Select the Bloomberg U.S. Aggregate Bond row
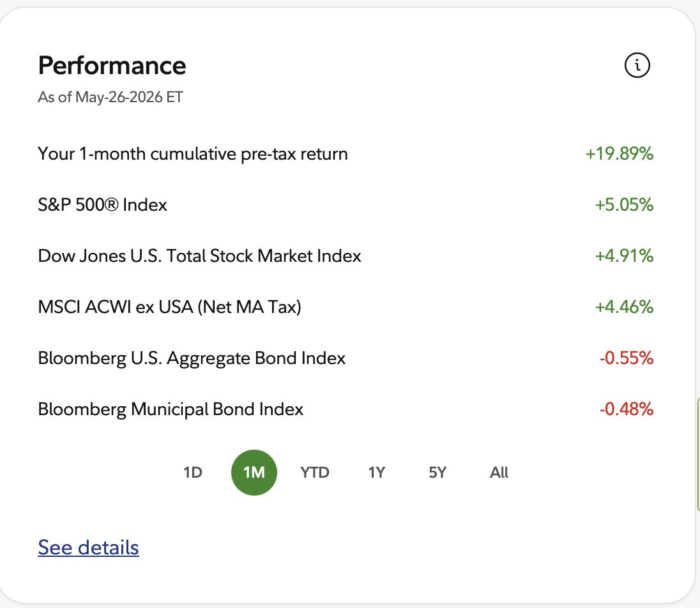 click(x=346, y=358)
